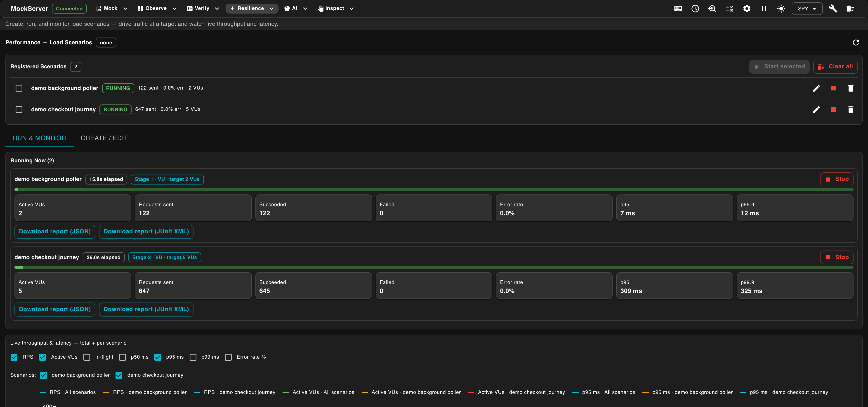Image resolution: width=868 pixels, height=407 pixels.
Task: Enable the p50 ms metric checkbox
Action: [x=122, y=357]
